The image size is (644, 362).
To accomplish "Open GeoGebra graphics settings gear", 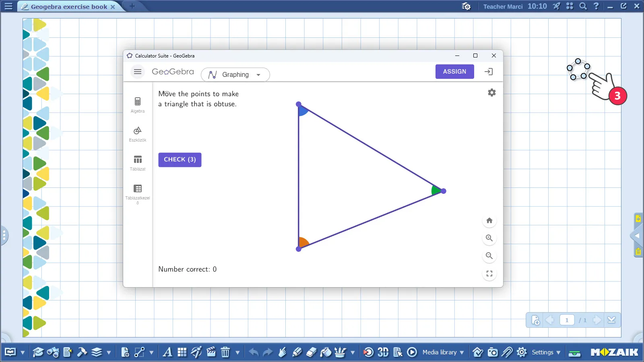I will click(491, 93).
